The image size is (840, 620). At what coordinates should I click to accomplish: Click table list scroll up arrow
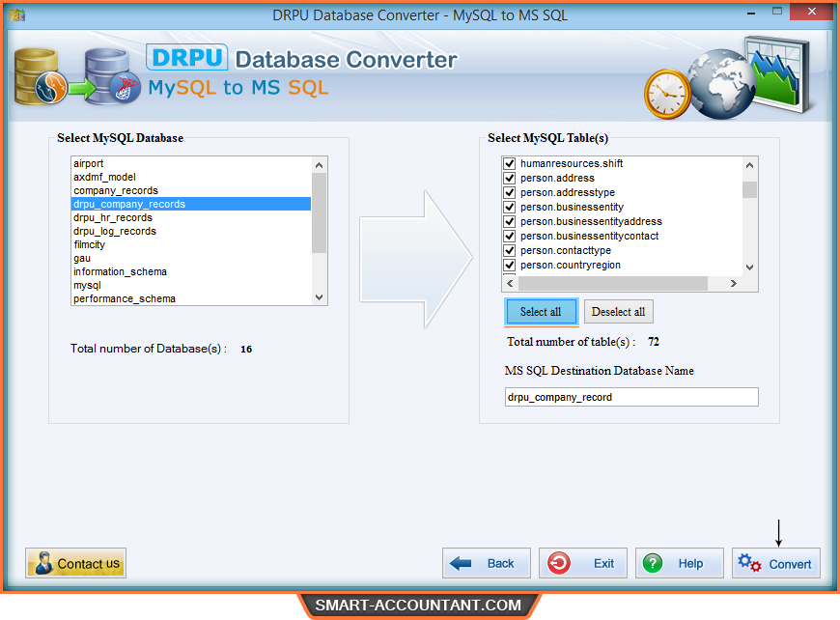pos(749,165)
